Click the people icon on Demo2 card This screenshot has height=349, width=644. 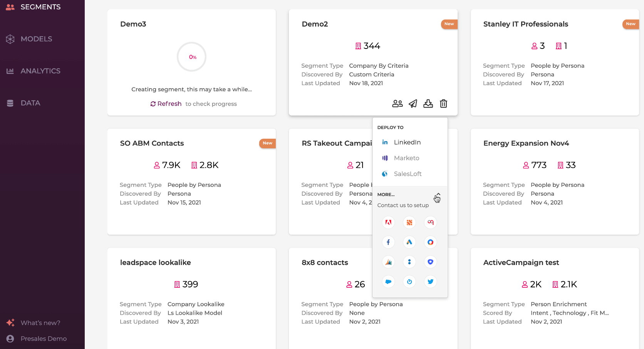click(397, 104)
